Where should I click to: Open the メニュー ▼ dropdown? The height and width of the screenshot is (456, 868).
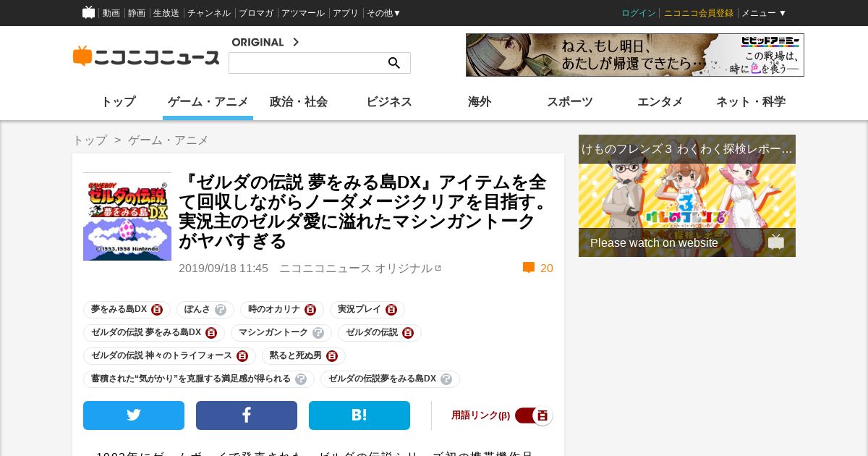[x=764, y=13]
